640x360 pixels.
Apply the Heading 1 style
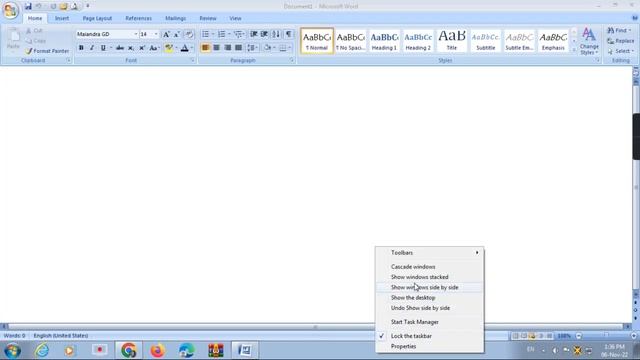tap(384, 41)
